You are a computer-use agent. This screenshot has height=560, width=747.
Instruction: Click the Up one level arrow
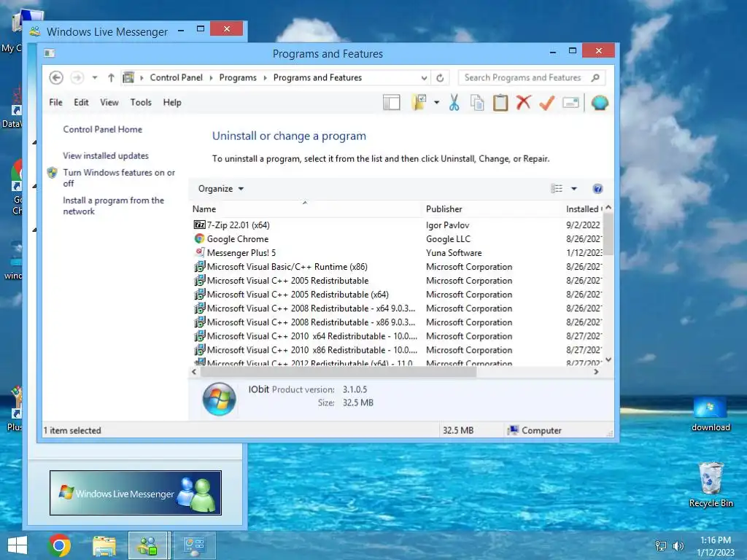[x=111, y=77]
